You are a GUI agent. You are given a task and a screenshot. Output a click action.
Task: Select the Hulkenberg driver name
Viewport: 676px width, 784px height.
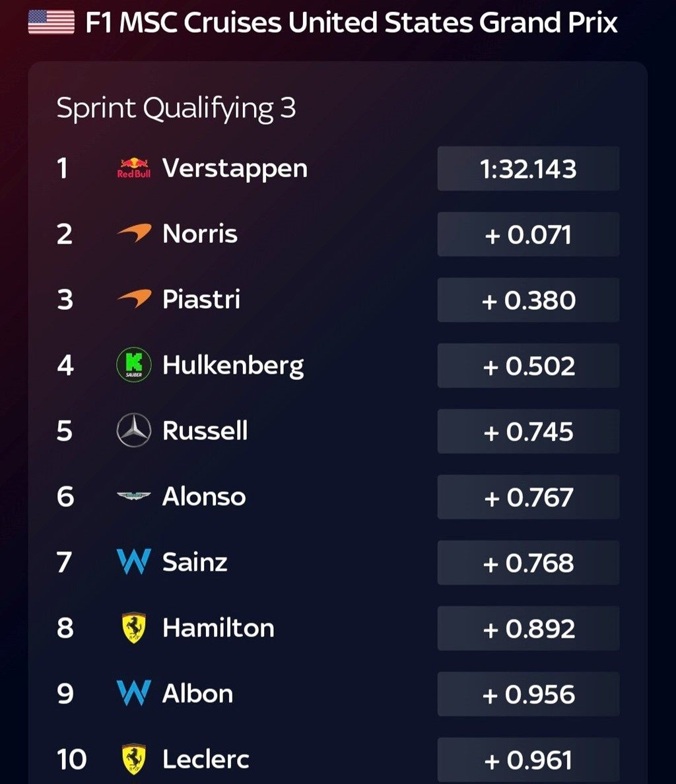233,365
